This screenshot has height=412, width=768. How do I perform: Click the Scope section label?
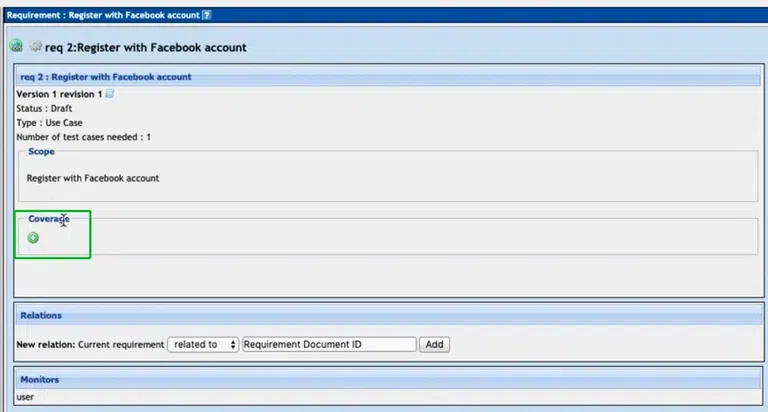(x=41, y=151)
